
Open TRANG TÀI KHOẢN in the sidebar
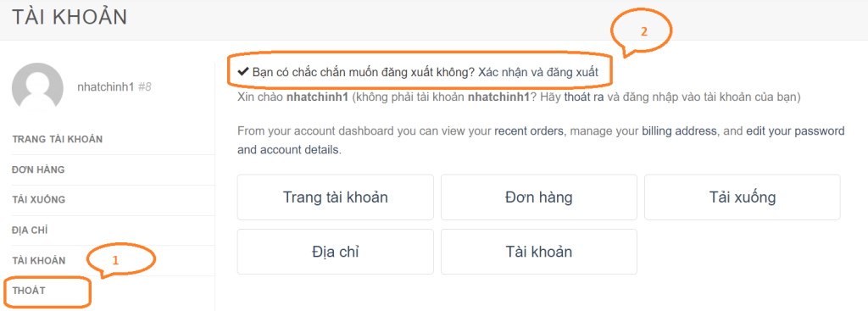tap(57, 140)
